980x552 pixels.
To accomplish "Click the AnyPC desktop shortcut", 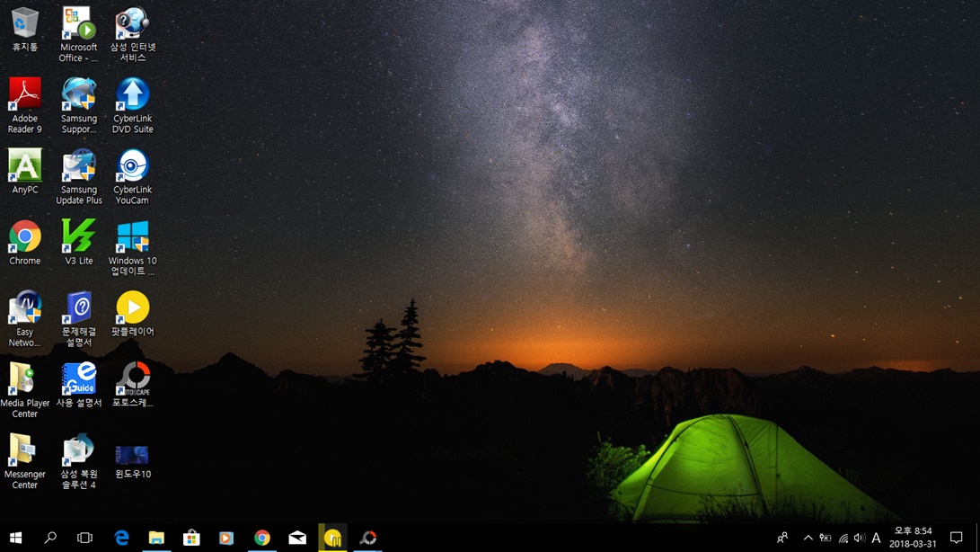I will tap(25, 166).
